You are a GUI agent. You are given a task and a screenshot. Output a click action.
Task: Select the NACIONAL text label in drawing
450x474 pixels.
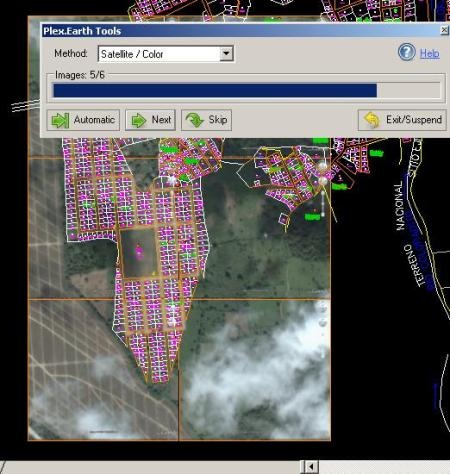click(x=400, y=207)
